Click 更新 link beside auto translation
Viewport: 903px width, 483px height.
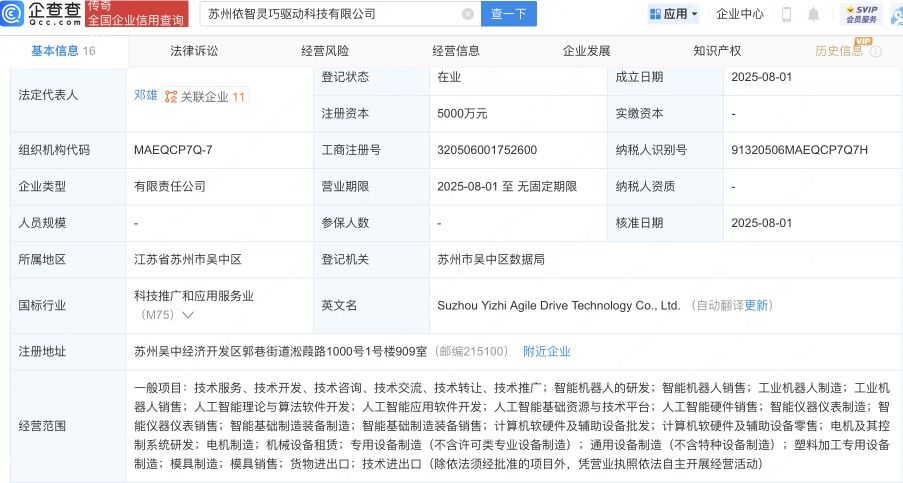click(756, 305)
